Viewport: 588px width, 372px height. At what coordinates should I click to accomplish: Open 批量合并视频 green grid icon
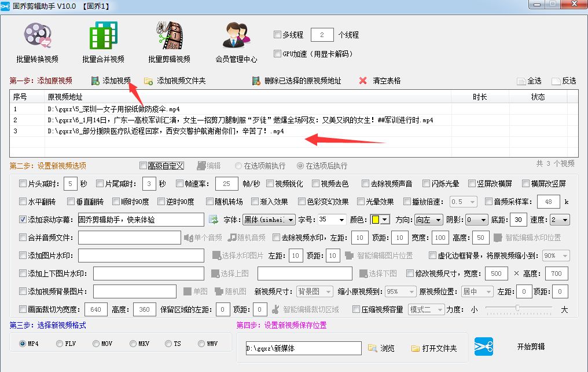pyautogui.click(x=104, y=35)
